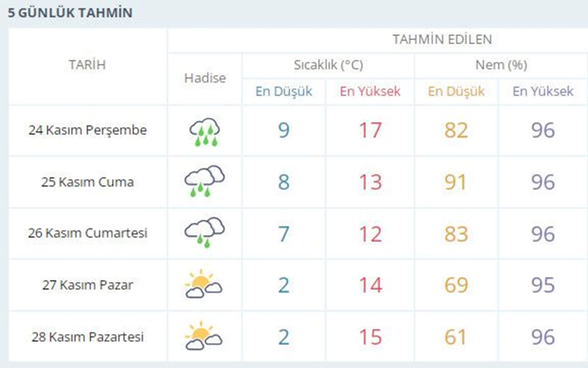This screenshot has width=588, height=368.
Task: Click the Hadise column header
Action: click(205, 78)
